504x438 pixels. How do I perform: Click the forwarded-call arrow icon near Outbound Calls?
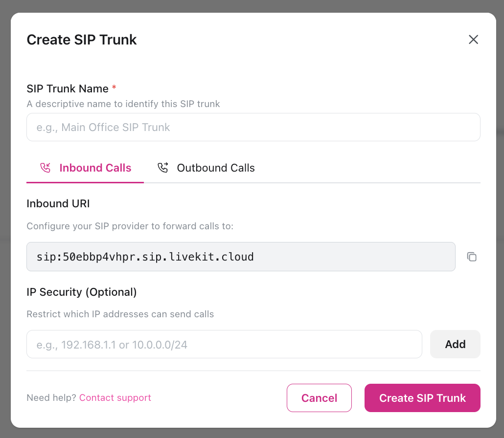[163, 167]
